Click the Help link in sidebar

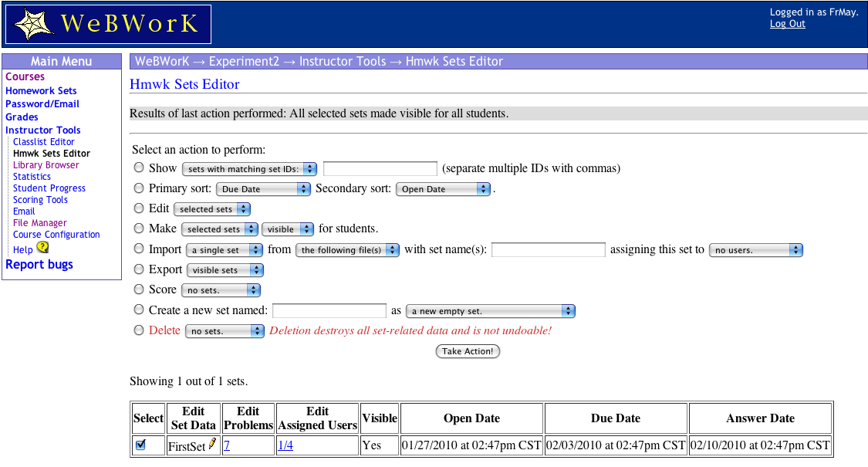pyautogui.click(x=22, y=250)
